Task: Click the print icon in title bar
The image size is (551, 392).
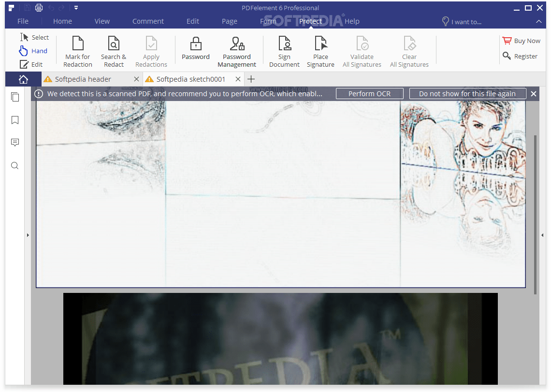Action: [39, 8]
